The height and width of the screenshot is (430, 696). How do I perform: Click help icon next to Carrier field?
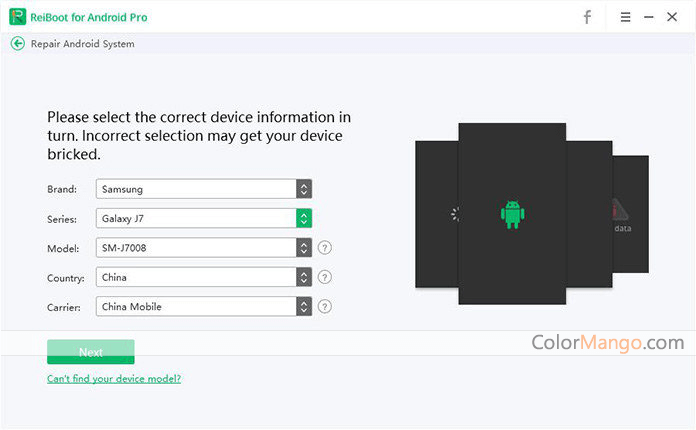coord(325,307)
